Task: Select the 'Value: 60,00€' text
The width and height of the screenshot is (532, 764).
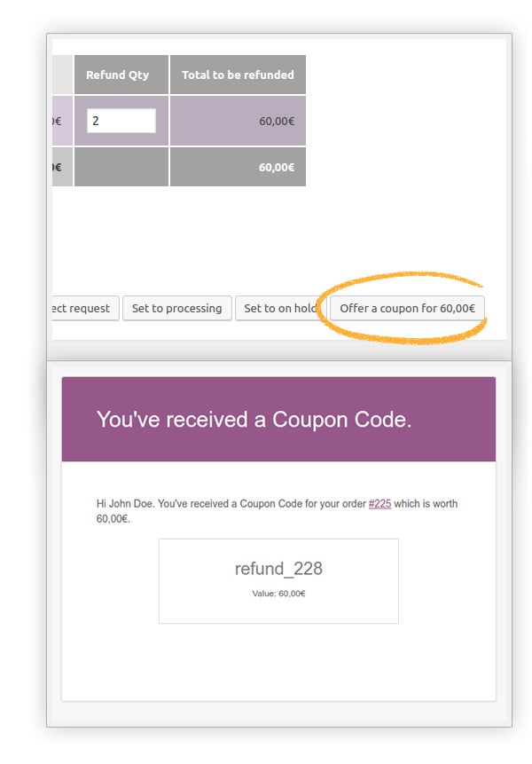Action: coord(278,594)
